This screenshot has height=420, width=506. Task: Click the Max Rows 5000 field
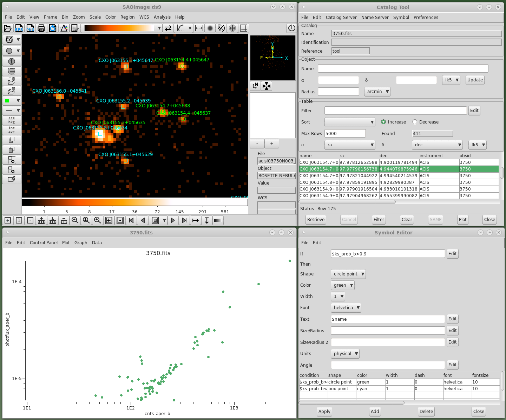(345, 133)
